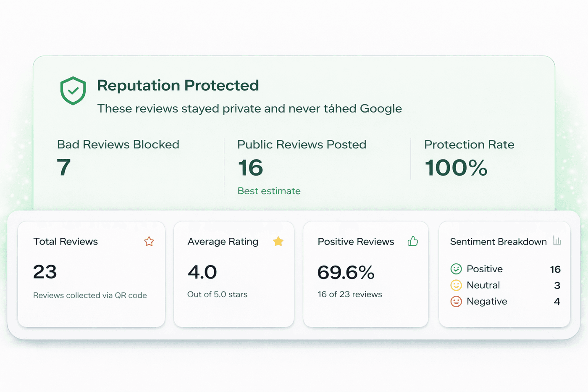Select the filled star icon on Average Rating card
The width and height of the screenshot is (588, 392).
pos(278,242)
